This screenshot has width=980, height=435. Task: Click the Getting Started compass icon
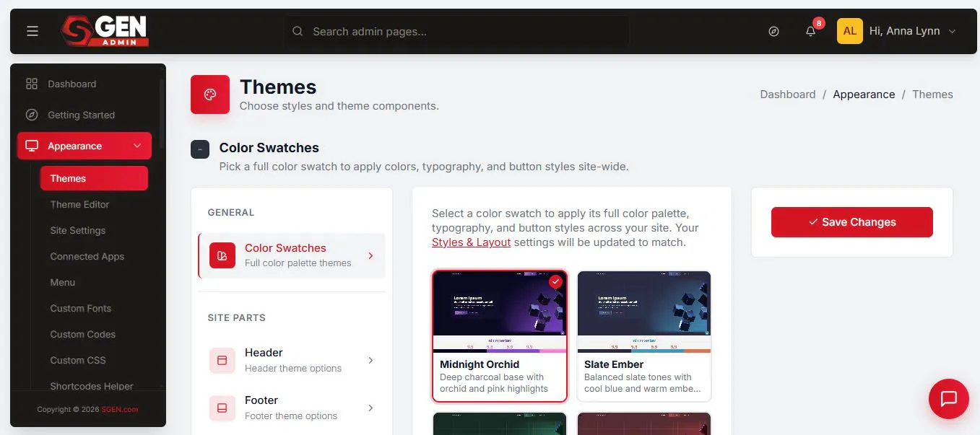tap(32, 115)
